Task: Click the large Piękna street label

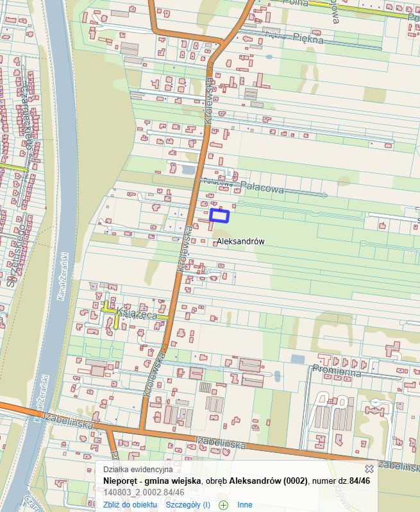Action: point(308,38)
